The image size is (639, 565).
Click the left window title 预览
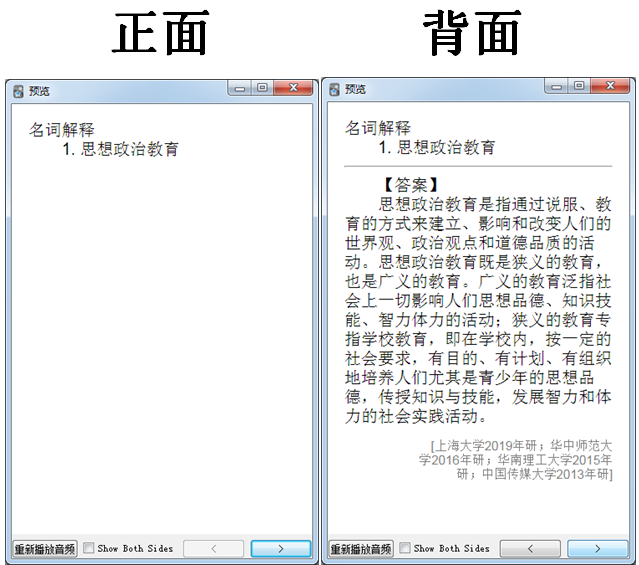[x=39, y=91]
